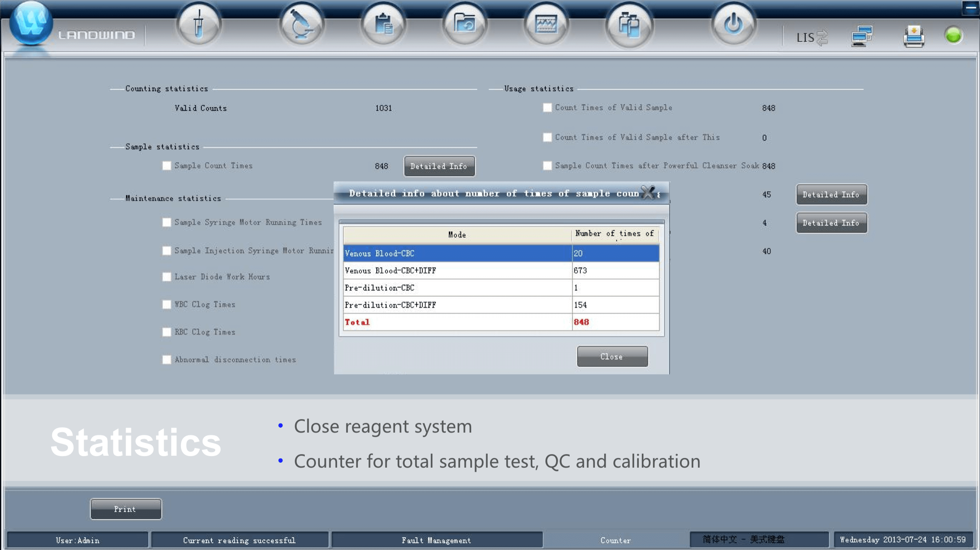Open the microscope review icon
The width and height of the screenshot is (980, 550).
[302, 25]
